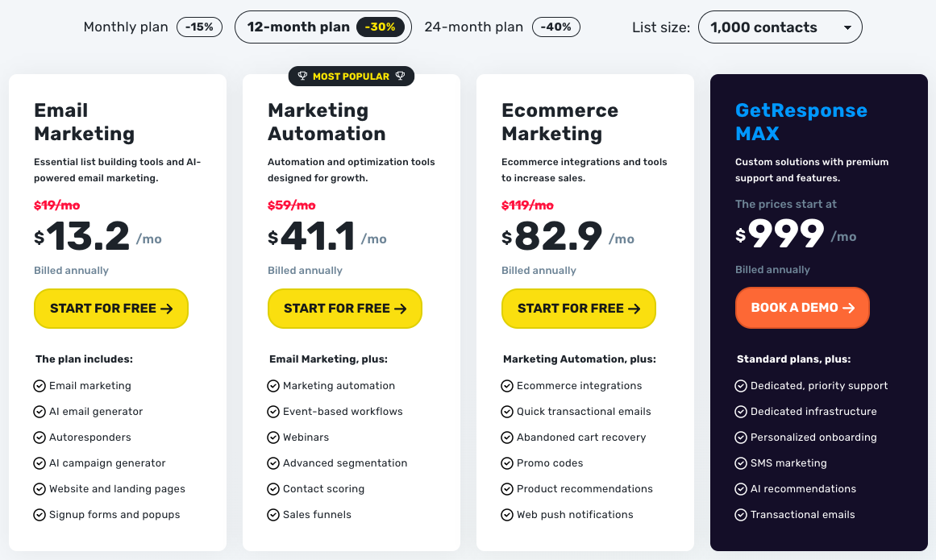
Task: Click the checkmark icon next to SMS marketing
Action: point(741,463)
